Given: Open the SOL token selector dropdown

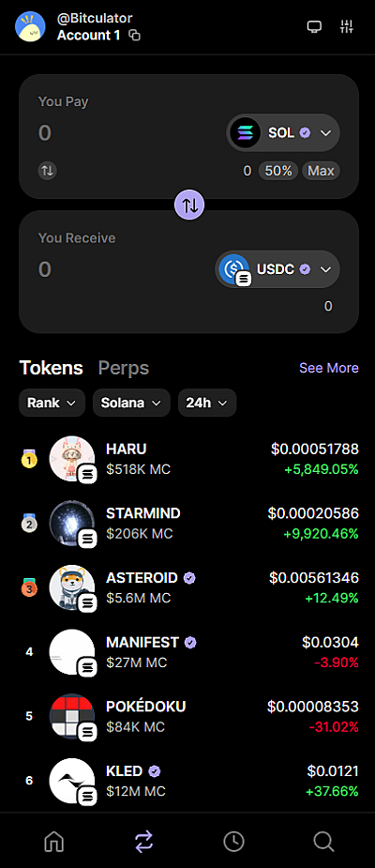Looking at the screenshot, I should pos(283,133).
